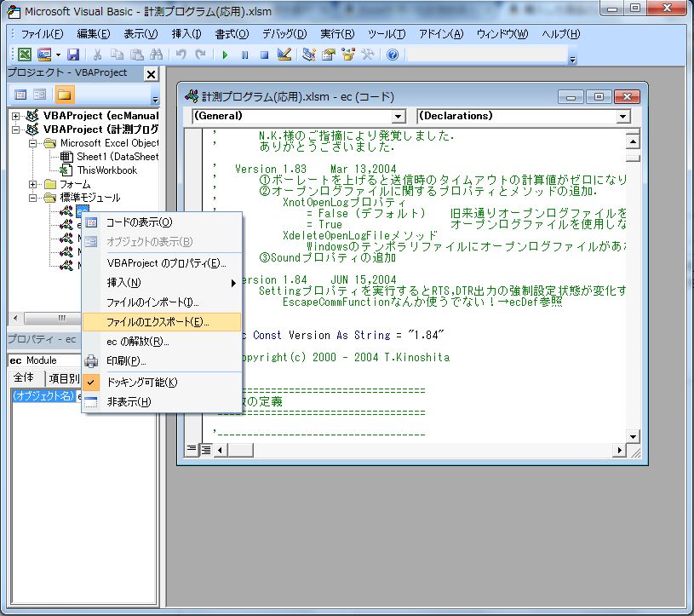The width and height of the screenshot is (694, 616).
Task: Toggle Procedure View in the code window
Action: (x=192, y=450)
